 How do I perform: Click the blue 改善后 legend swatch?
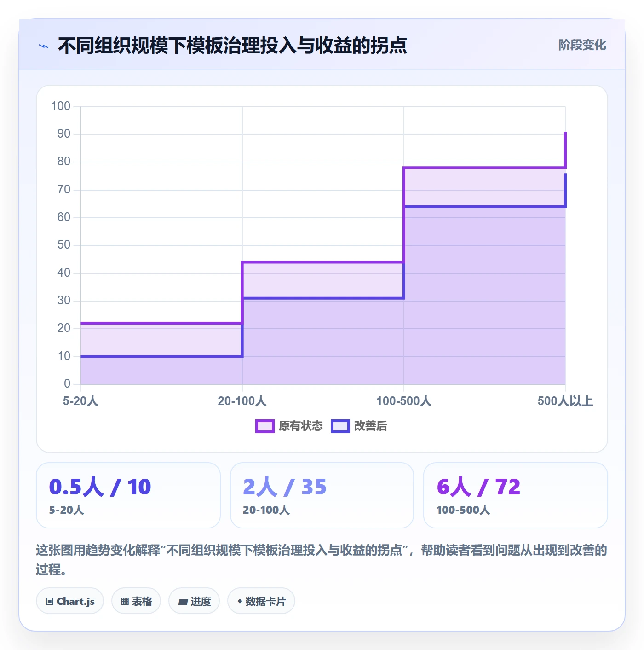pyautogui.click(x=340, y=426)
